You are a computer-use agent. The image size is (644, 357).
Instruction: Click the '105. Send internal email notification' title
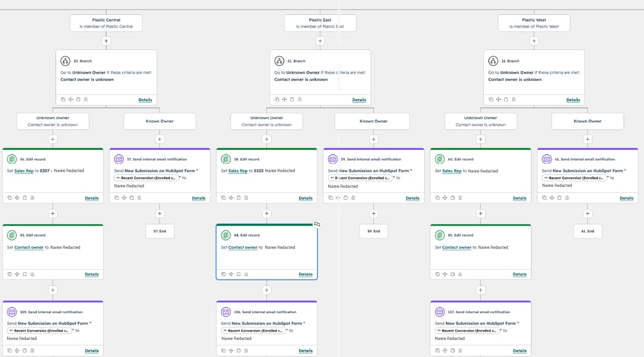pyautogui.click(x=52, y=312)
